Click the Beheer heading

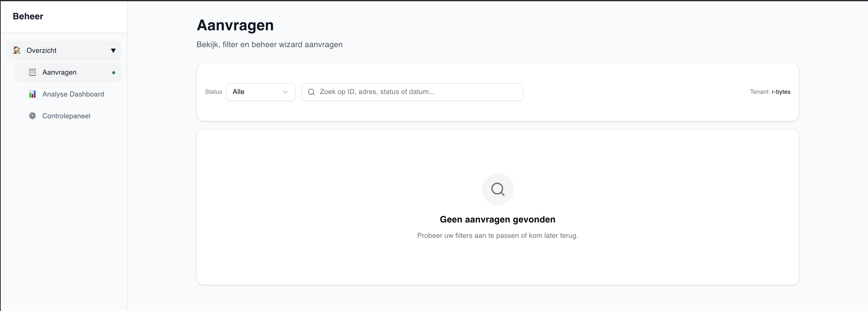28,16
